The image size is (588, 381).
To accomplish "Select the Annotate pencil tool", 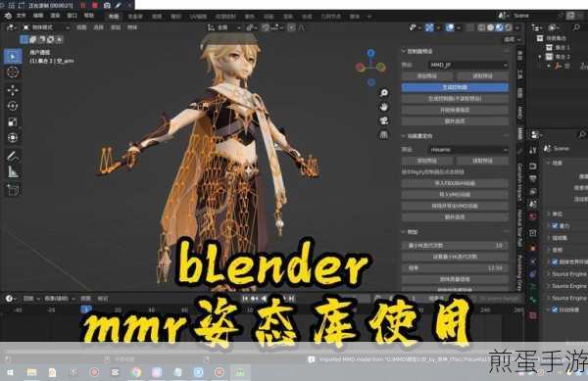I will 13,156.
